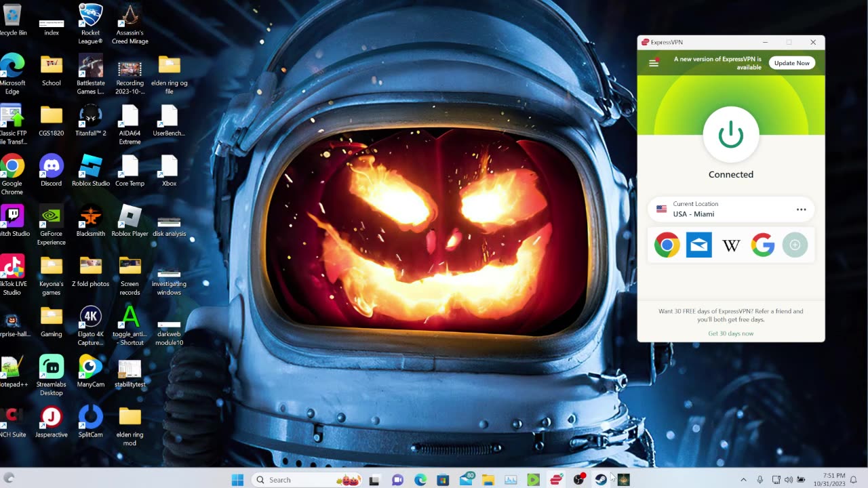The width and height of the screenshot is (868, 488).
Task: Add a new shortcut in ExpressVPN
Action: 795,245
